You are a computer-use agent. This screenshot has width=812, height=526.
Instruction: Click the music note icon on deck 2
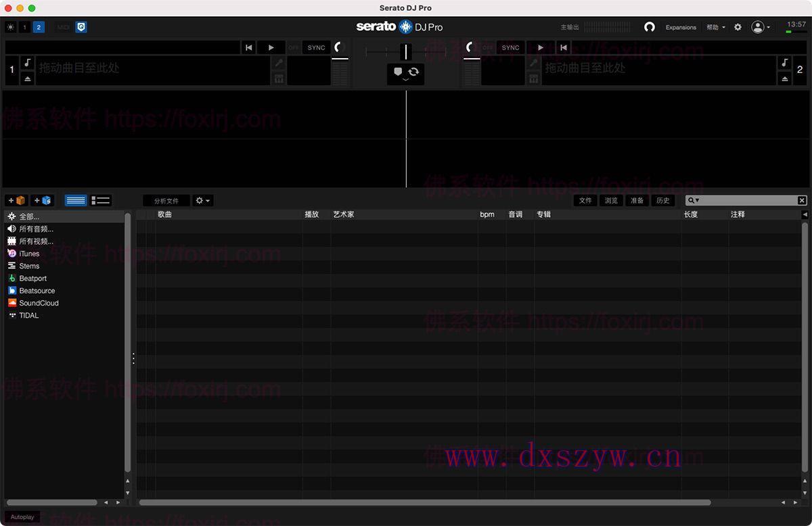coord(784,63)
